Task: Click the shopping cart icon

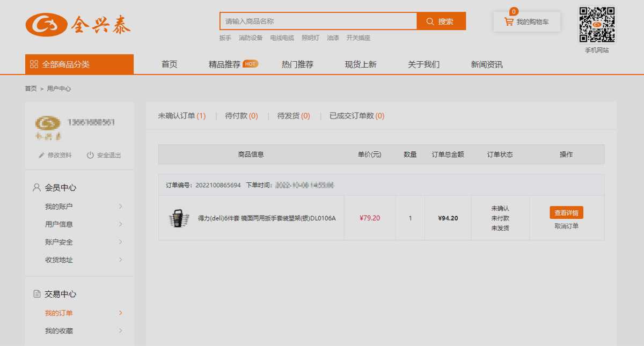Action: tap(508, 22)
